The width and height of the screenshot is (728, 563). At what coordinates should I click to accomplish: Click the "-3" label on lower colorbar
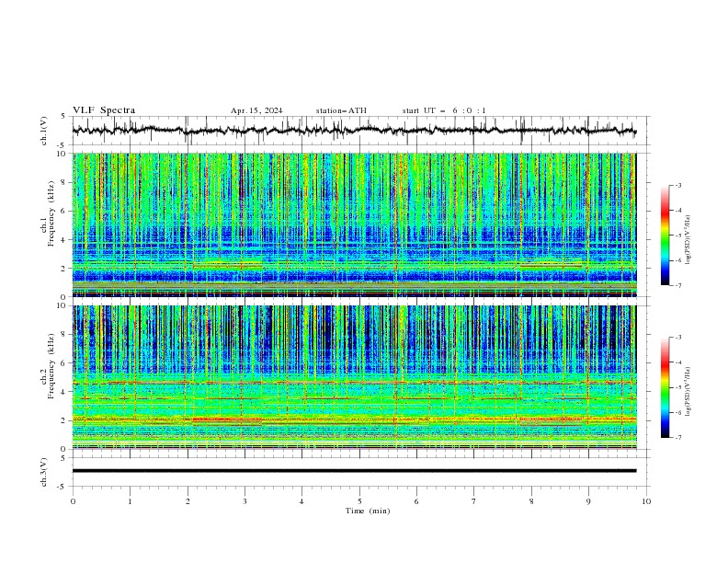[x=677, y=338]
